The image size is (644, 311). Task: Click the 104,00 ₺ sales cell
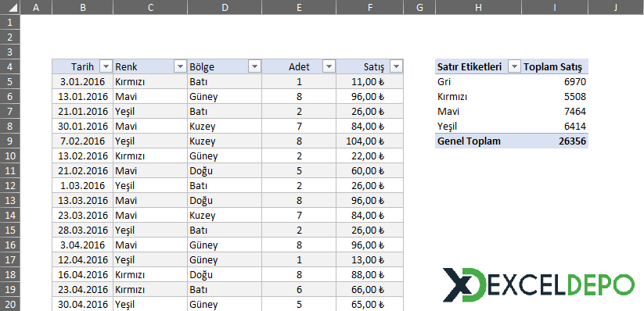pos(370,141)
